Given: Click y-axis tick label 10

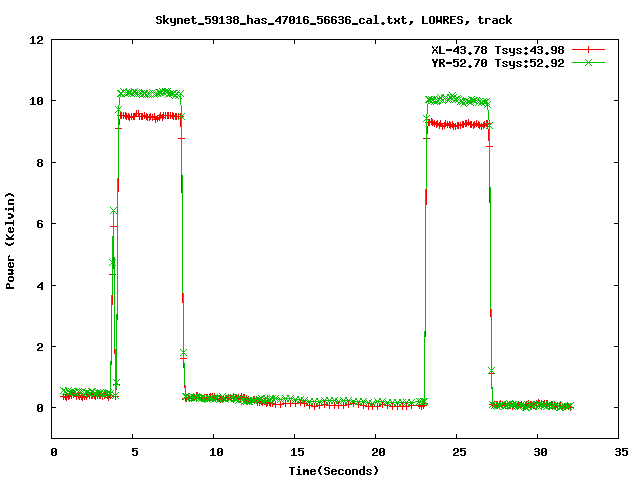Looking at the screenshot, I should click(36, 101).
